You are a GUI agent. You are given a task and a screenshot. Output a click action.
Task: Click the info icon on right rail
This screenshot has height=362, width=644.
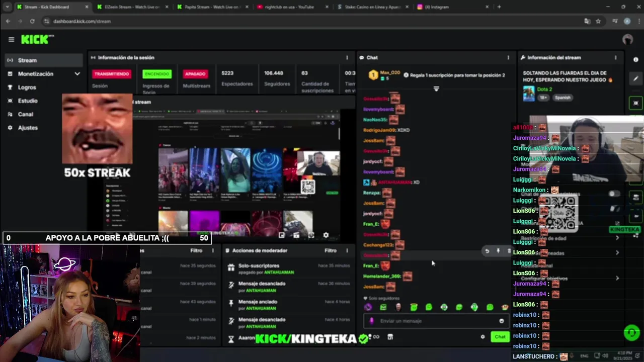tap(635, 59)
